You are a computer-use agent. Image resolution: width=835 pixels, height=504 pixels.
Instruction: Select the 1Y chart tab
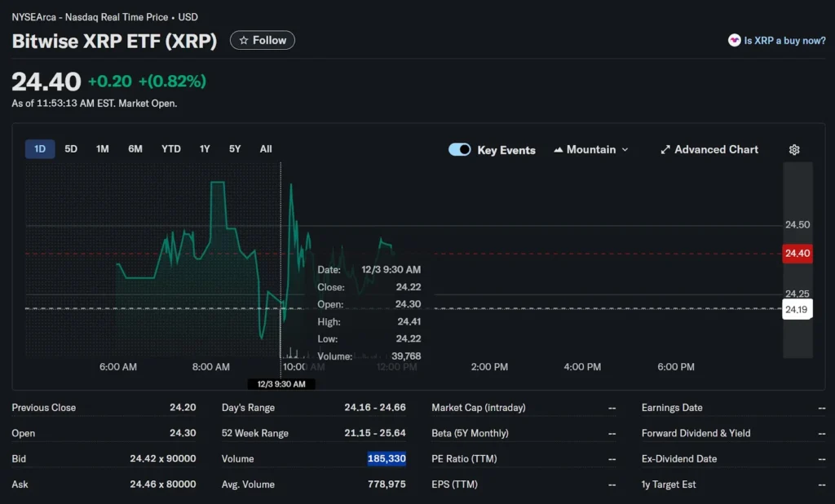[205, 149]
